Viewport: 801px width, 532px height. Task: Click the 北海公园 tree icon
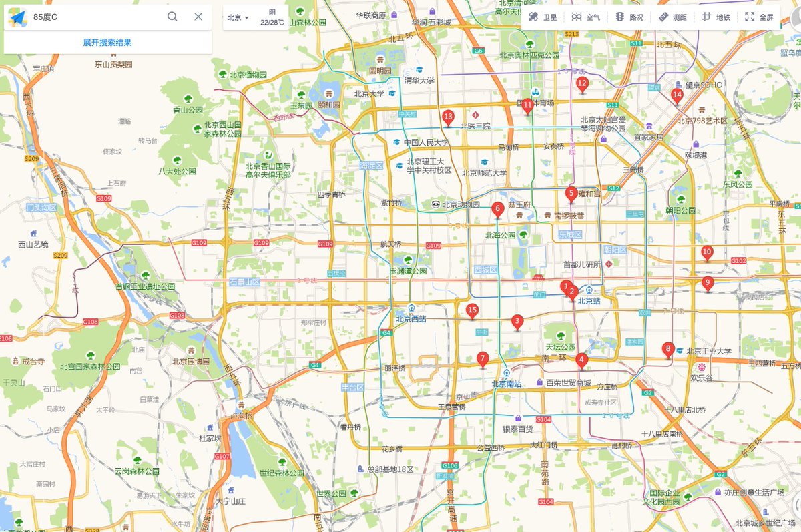pos(524,235)
